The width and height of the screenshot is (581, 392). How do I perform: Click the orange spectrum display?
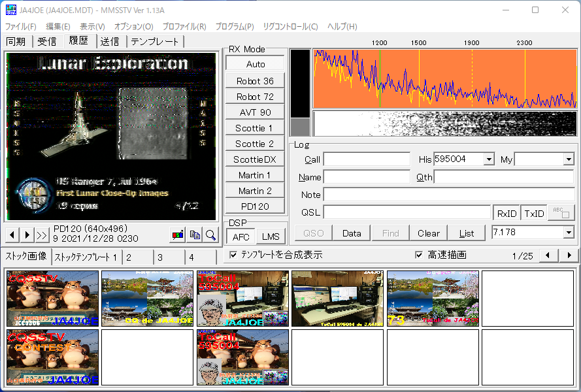pos(444,78)
